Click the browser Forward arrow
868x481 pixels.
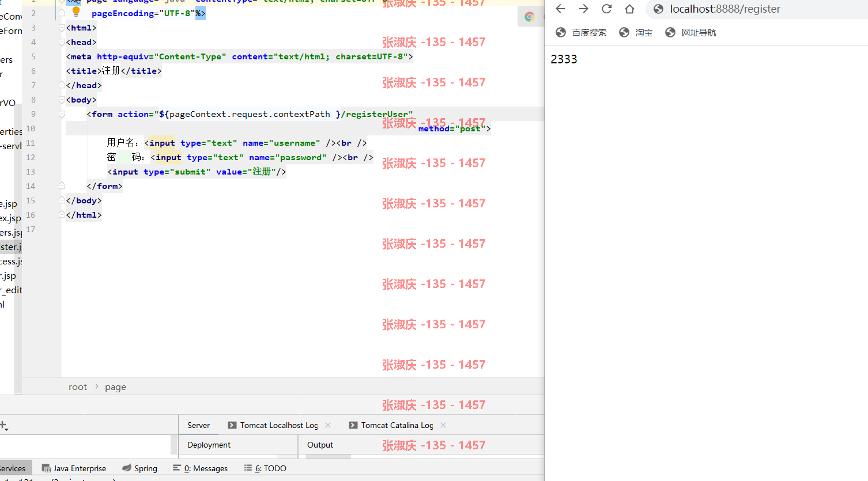tap(583, 9)
